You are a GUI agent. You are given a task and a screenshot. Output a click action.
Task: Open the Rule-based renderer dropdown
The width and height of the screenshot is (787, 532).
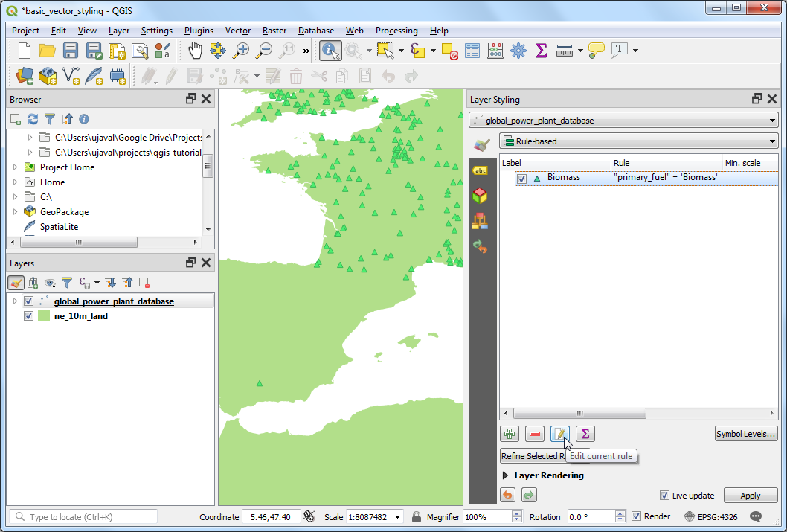[x=638, y=141]
